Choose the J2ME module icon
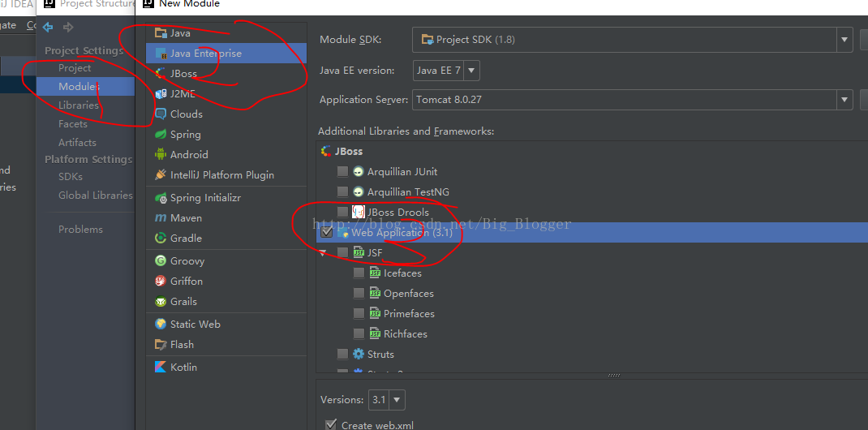Image resolution: width=868 pixels, height=430 pixels. [x=161, y=94]
